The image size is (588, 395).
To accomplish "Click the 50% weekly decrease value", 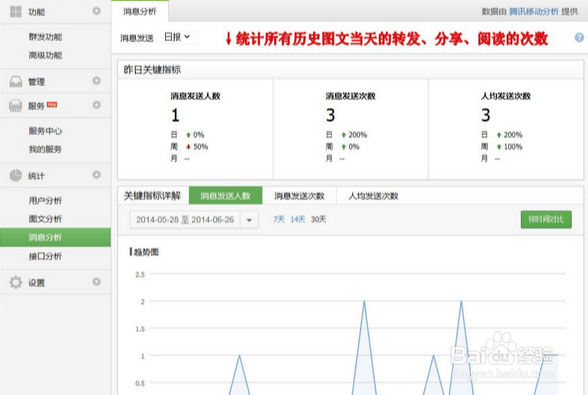I will pos(201,147).
